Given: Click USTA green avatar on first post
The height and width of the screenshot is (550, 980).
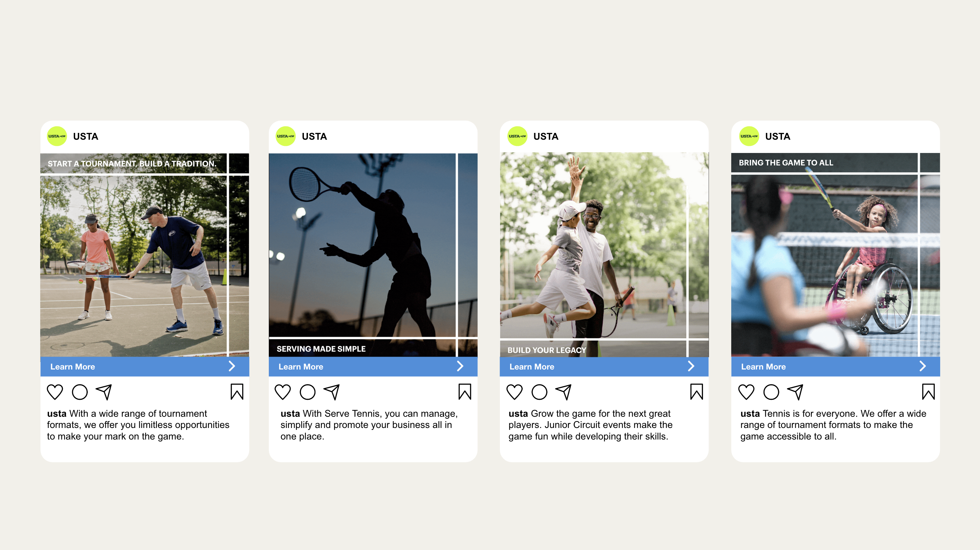Looking at the screenshot, I should (57, 136).
